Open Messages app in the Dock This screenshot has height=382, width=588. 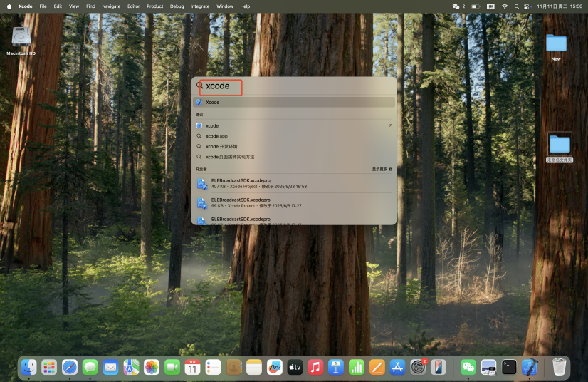tap(90, 367)
